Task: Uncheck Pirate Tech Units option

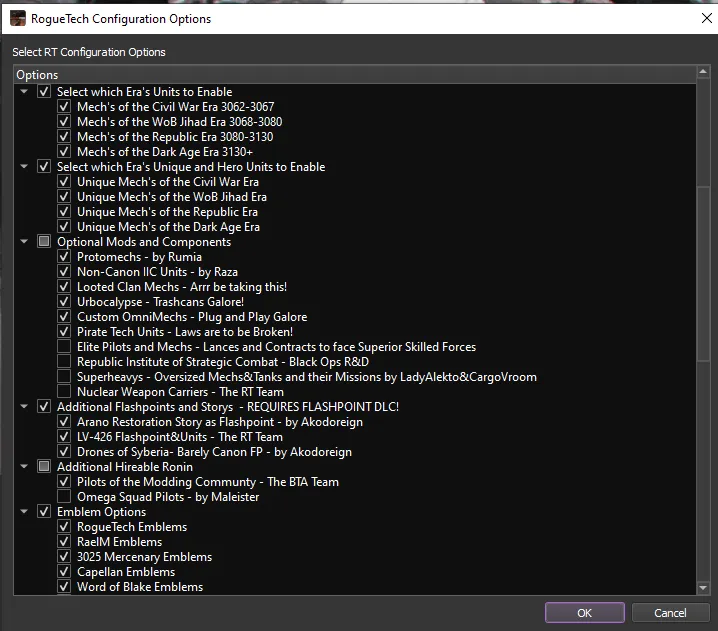Action: pyautogui.click(x=64, y=332)
